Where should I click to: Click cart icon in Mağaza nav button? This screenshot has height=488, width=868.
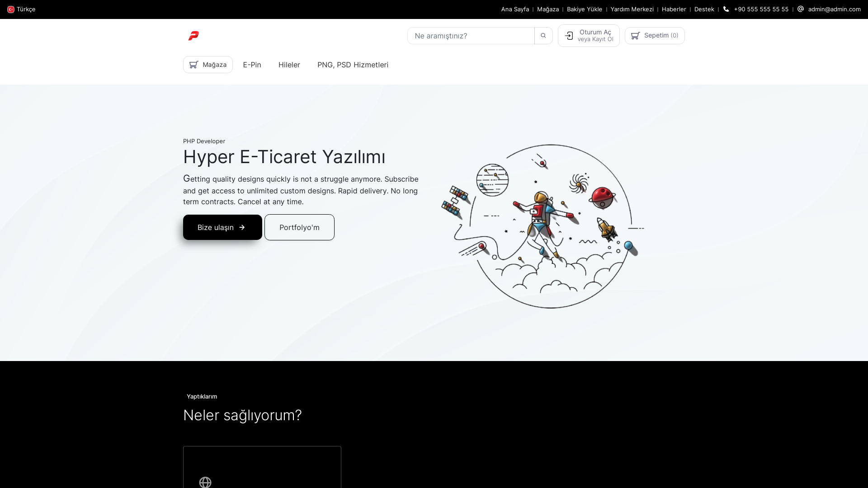click(193, 65)
